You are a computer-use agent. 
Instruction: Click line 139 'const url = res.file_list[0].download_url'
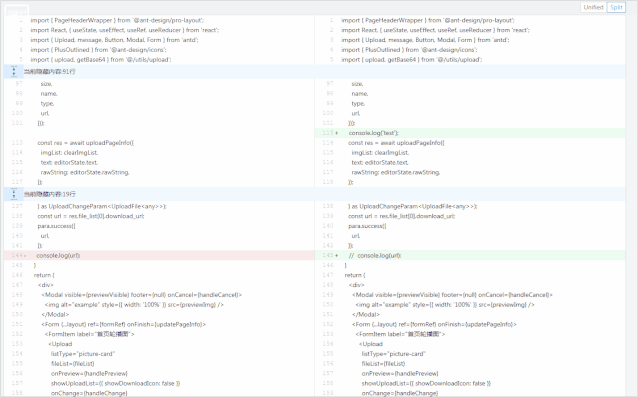[x=401, y=216]
